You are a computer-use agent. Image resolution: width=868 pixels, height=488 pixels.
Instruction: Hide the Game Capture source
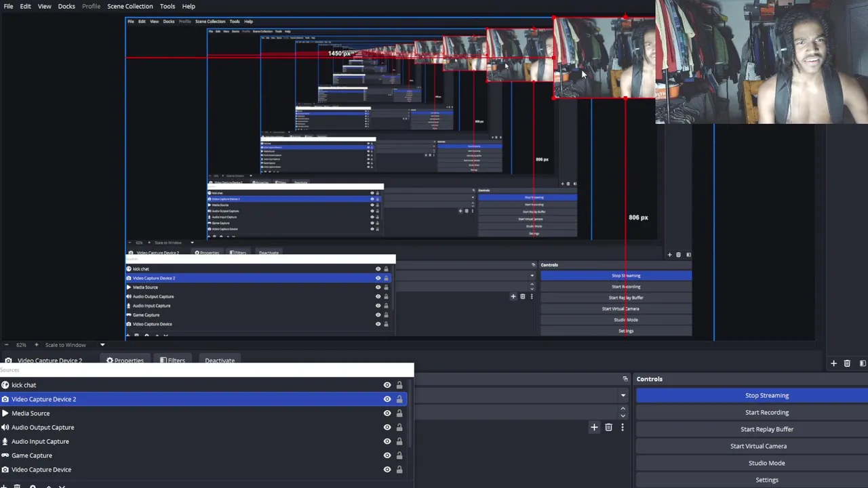(x=387, y=455)
